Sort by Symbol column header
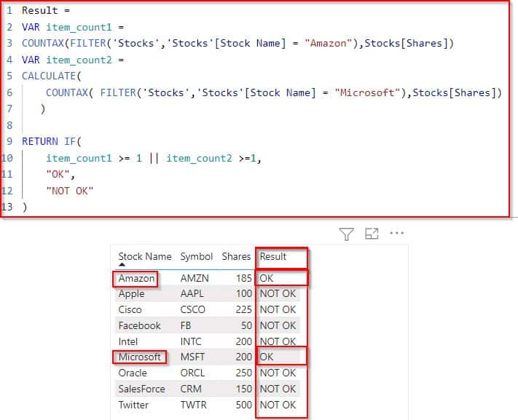Image resolution: width=518 pixels, height=420 pixels. 196,256
